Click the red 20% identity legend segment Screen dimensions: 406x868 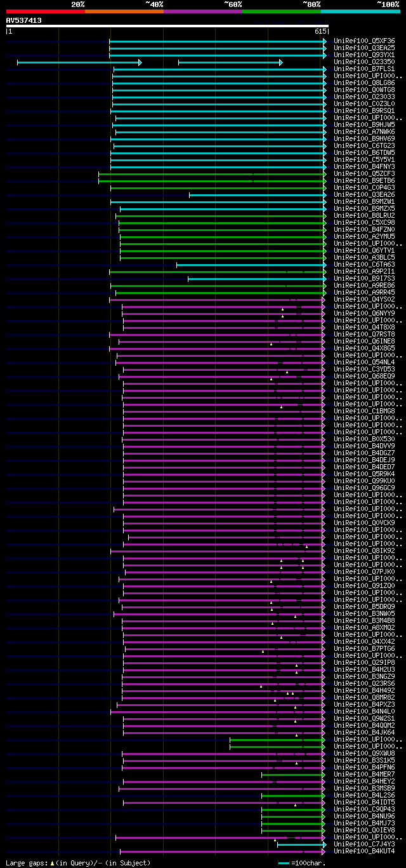click(46, 11)
